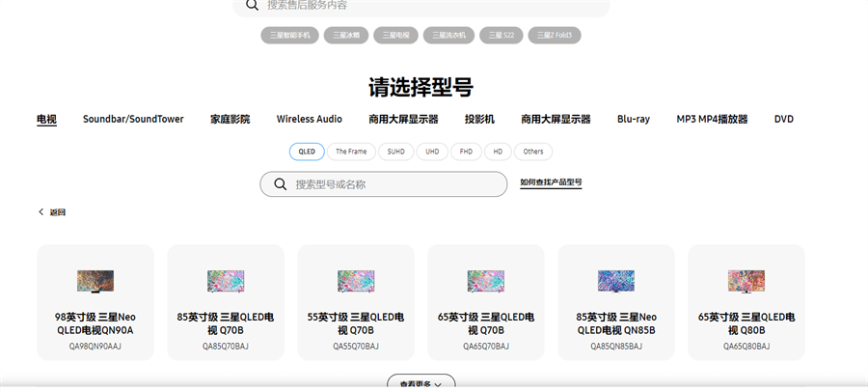868x391 pixels.
Task: Click the 55英寸级 三星QLED电视 Q70B title
Action: point(356,324)
